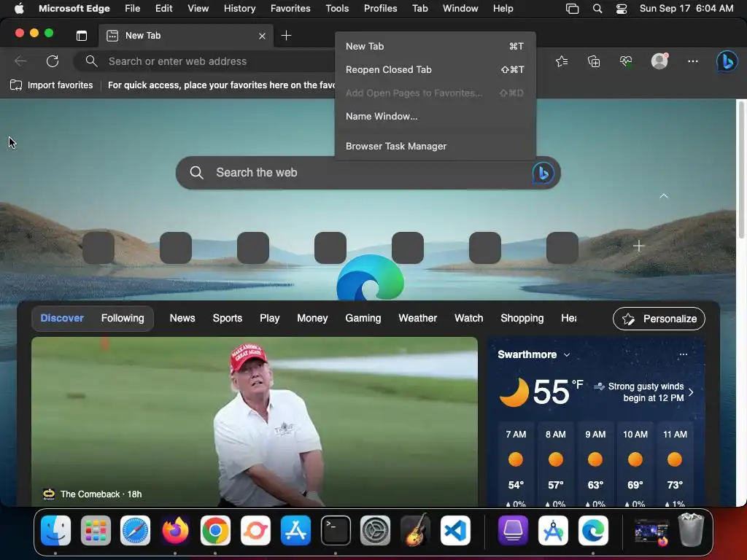
Task: Open the Money feed category
Action: 312,318
